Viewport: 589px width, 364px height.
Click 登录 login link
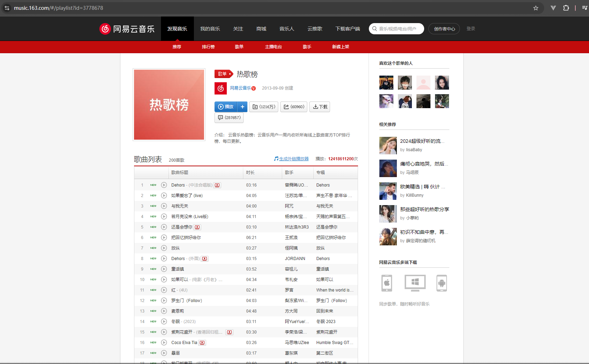coord(471,29)
